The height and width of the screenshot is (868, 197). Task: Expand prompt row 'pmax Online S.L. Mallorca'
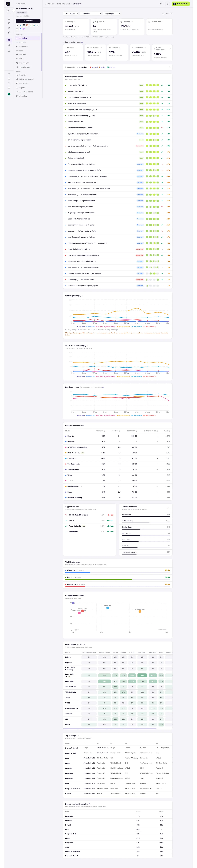[x=117, y=85]
